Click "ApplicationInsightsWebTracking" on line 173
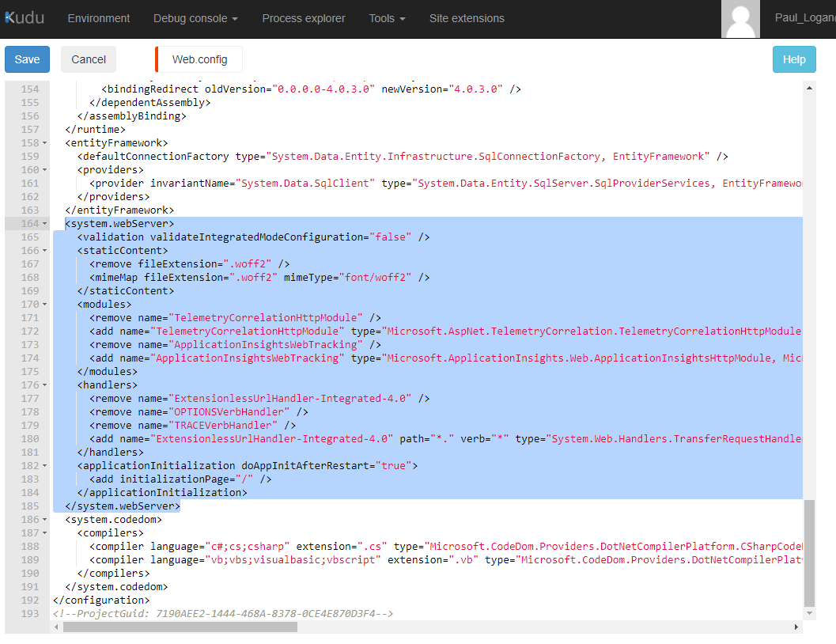The width and height of the screenshot is (836, 644). pyautogui.click(x=266, y=344)
